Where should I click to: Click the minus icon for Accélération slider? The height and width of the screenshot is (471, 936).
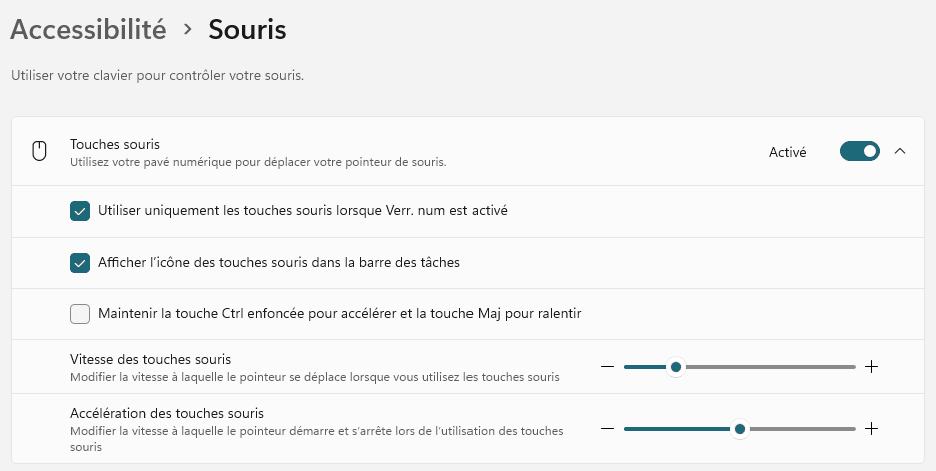(608, 429)
